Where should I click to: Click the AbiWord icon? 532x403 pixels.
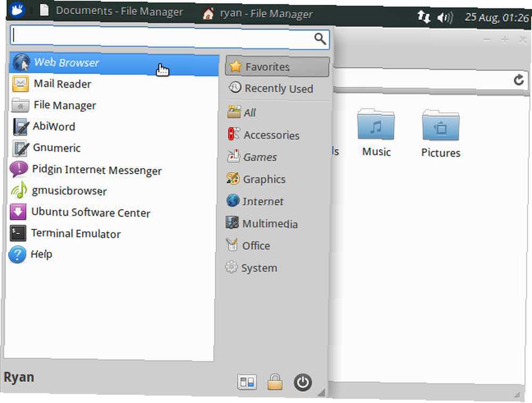point(21,127)
